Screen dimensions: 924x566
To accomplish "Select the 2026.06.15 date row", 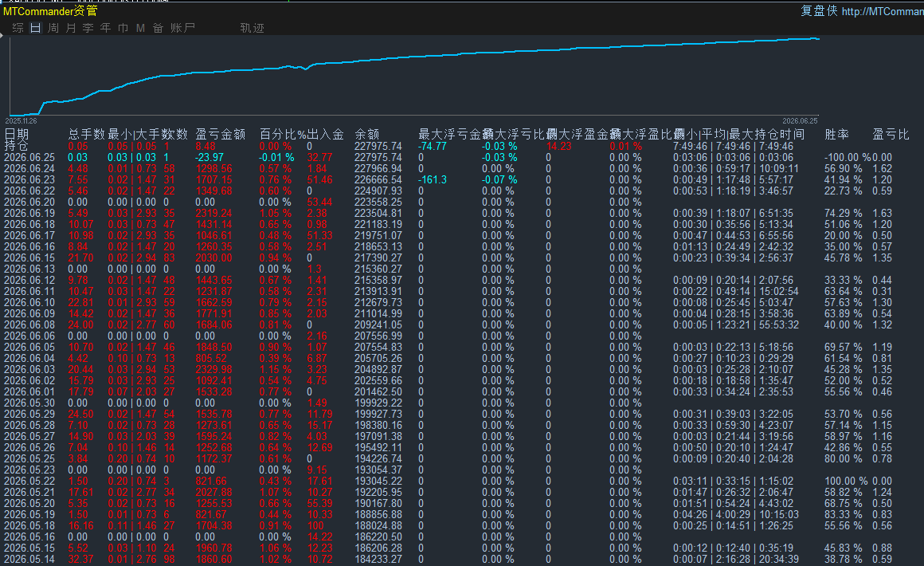I will [x=29, y=257].
